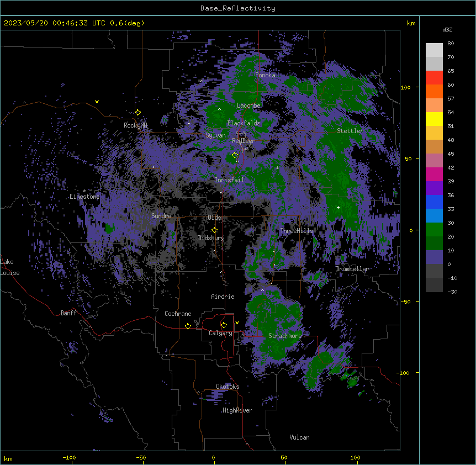Click the km unit label at top right
476x465 pixels.
coord(411,23)
